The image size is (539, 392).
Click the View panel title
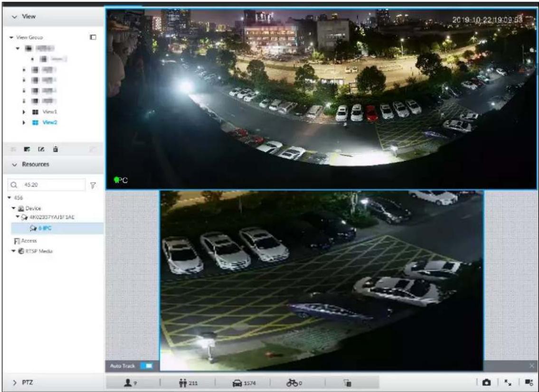[29, 17]
